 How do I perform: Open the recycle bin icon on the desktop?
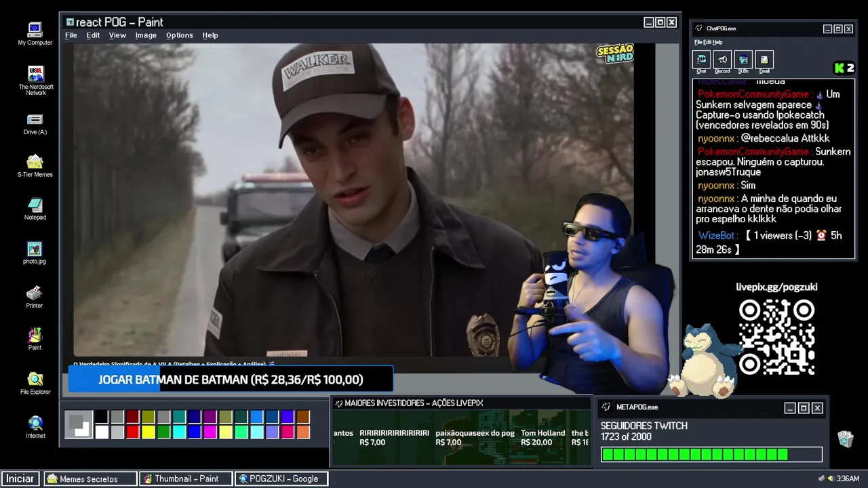[x=845, y=439]
